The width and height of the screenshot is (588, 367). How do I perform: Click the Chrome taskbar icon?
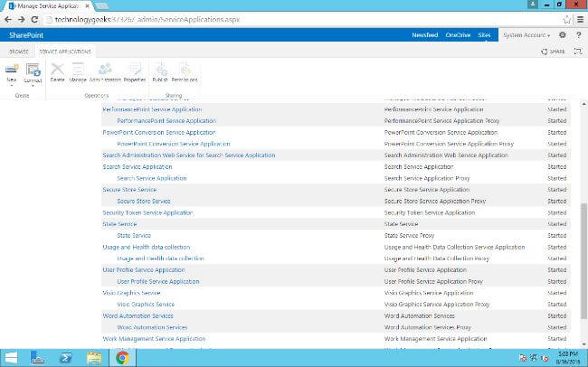[x=122, y=358]
